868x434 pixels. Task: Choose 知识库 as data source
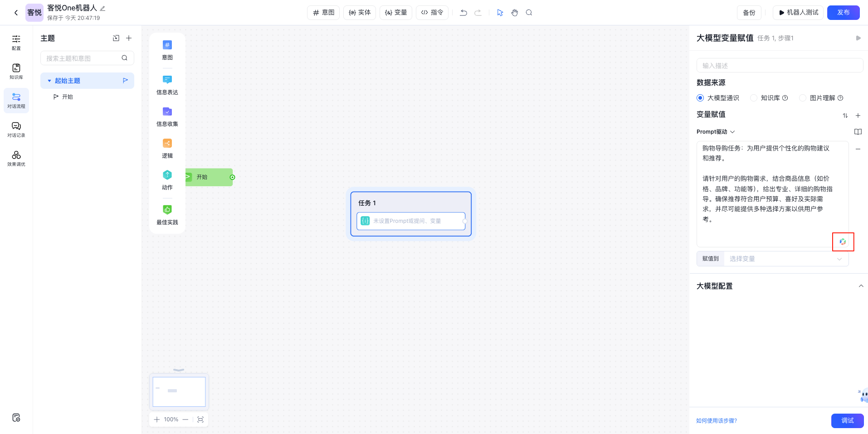754,98
